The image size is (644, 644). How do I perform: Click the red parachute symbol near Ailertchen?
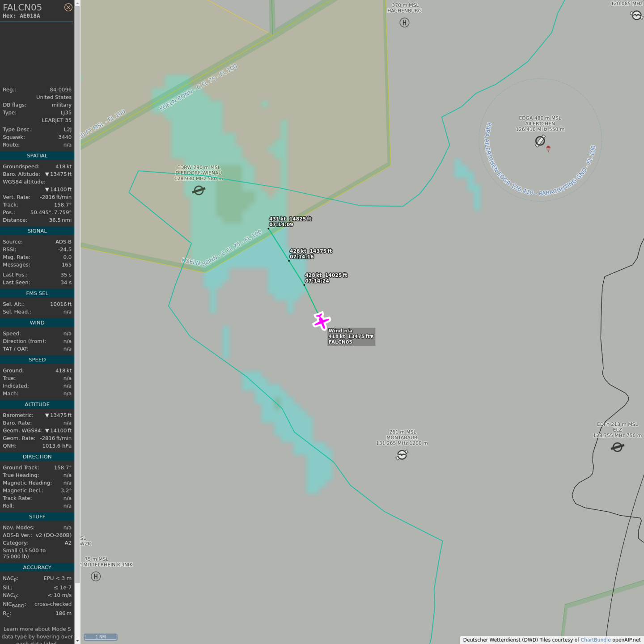click(x=548, y=148)
